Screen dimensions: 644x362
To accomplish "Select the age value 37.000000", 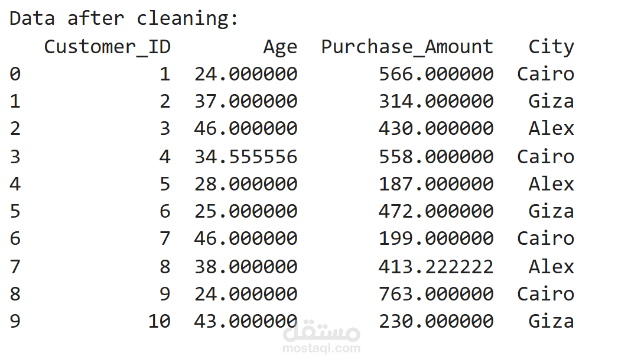I will (246, 101).
